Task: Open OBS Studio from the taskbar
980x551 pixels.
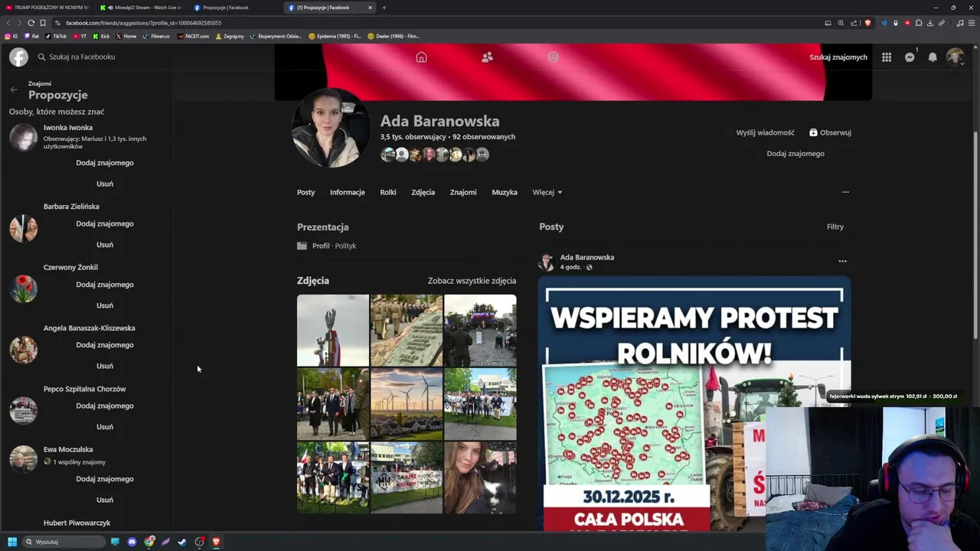Action: coord(199,542)
